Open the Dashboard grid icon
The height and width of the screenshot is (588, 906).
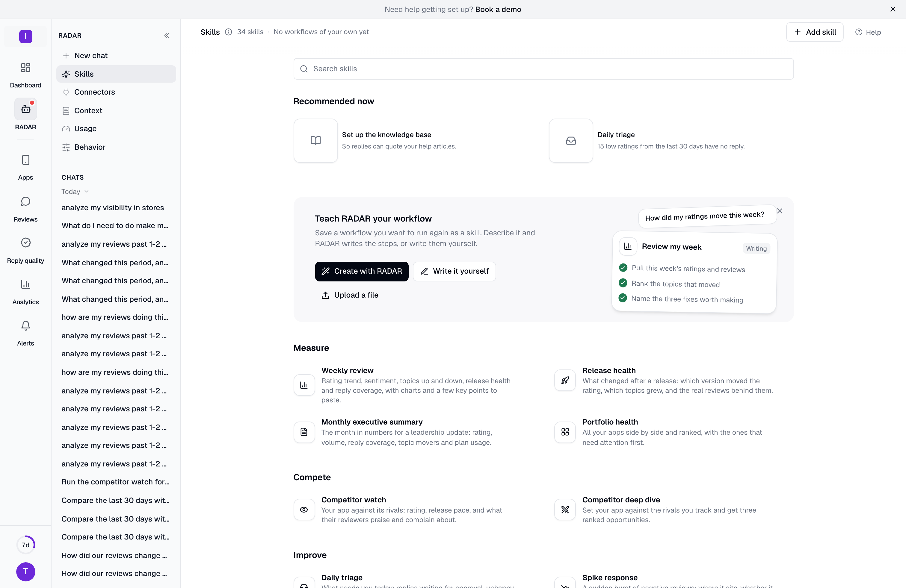25,68
